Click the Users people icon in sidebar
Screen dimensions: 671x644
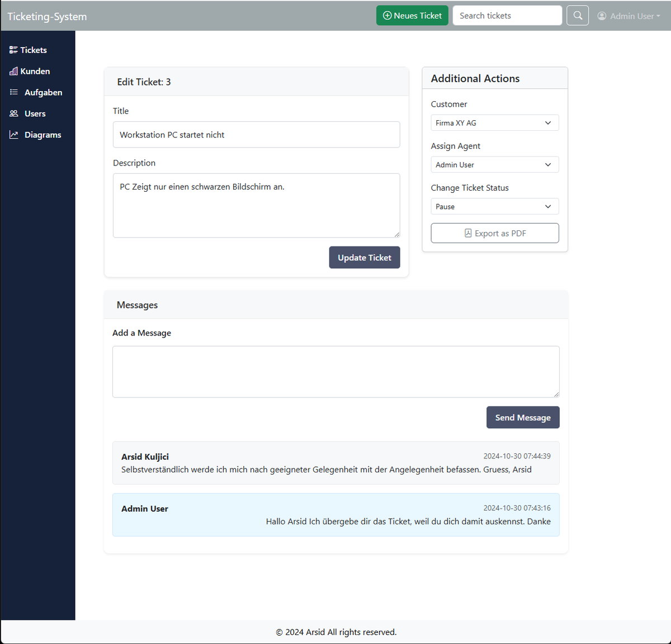coord(14,113)
